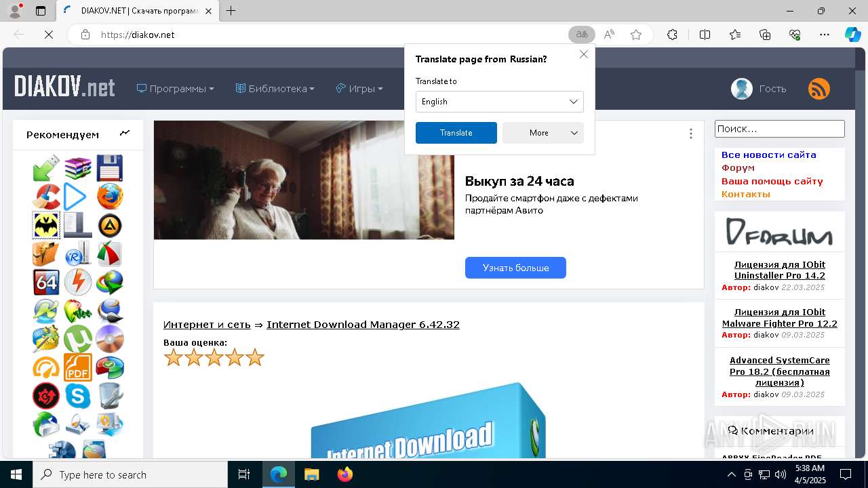Click the Translate button

pos(456,133)
